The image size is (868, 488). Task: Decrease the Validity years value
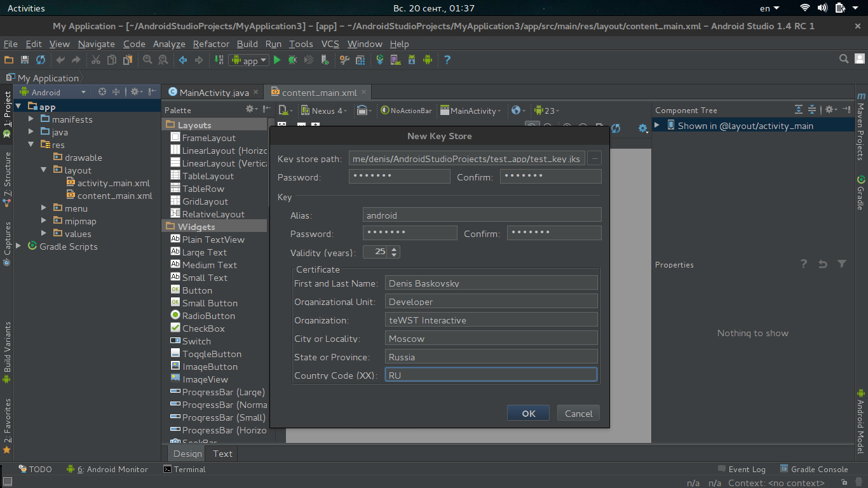tap(395, 255)
